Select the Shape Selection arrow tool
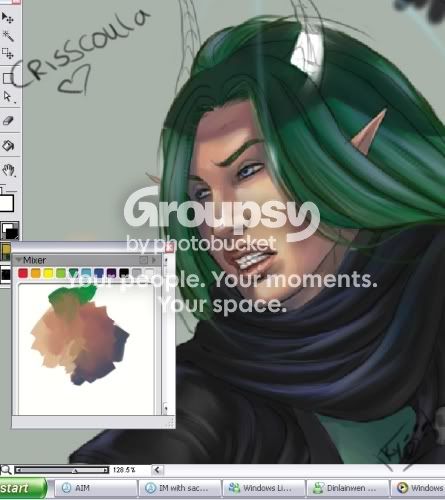Viewport: 445px width, 500px height. tap(7, 97)
